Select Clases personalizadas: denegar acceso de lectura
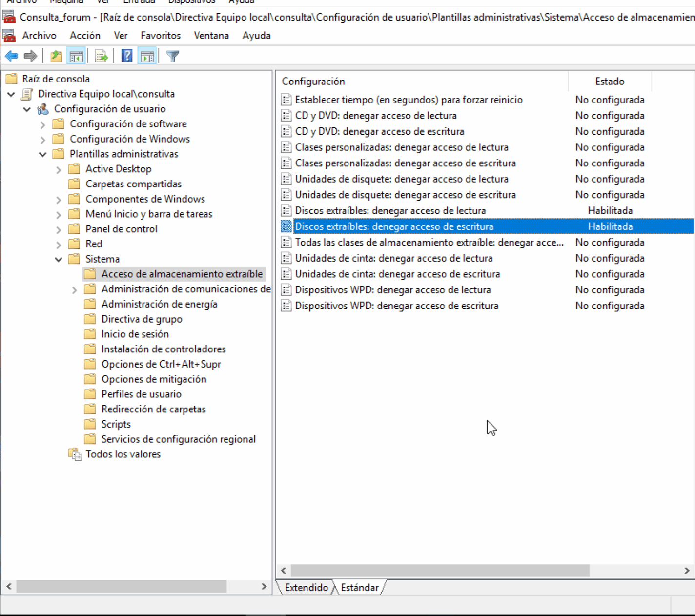695x616 pixels. [x=402, y=147]
